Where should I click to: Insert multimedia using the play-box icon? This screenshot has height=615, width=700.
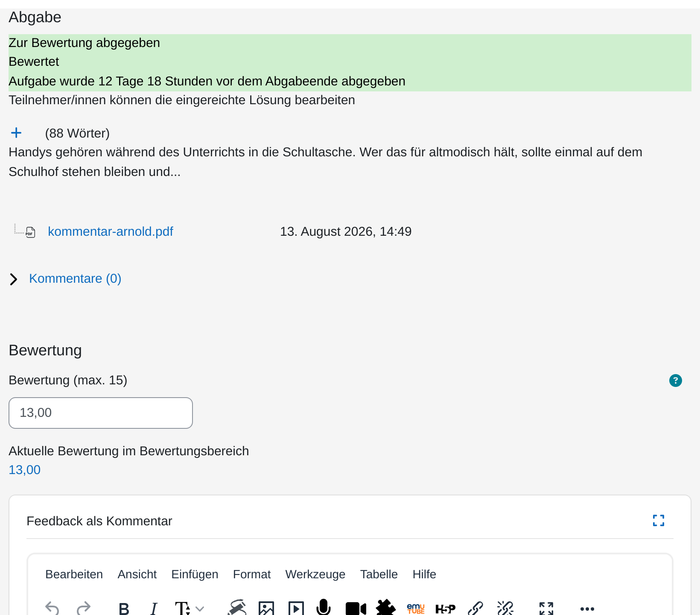(296, 608)
